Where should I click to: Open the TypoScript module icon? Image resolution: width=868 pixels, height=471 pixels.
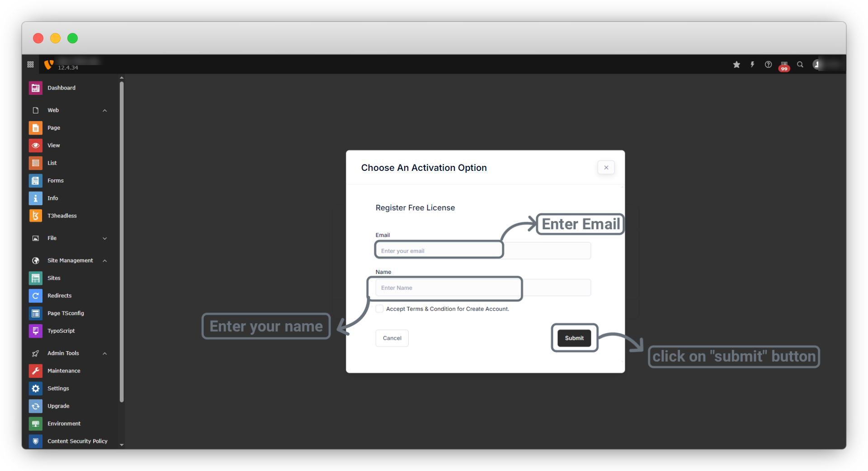point(35,331)
